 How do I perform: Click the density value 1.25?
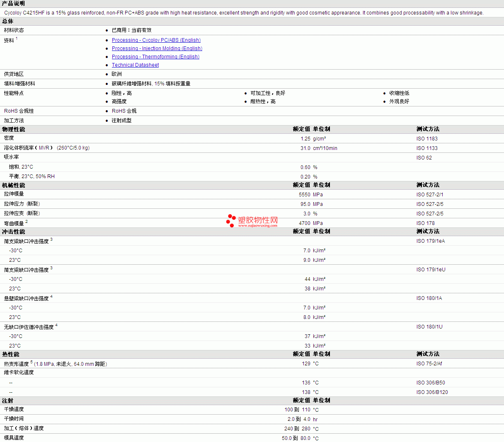pyautogui.click(x=305, y=139)
